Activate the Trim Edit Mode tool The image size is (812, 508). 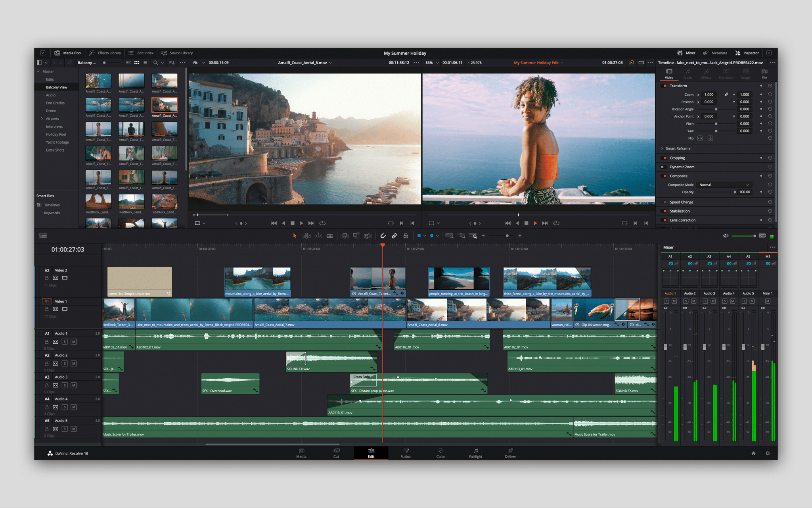[306, 236]
